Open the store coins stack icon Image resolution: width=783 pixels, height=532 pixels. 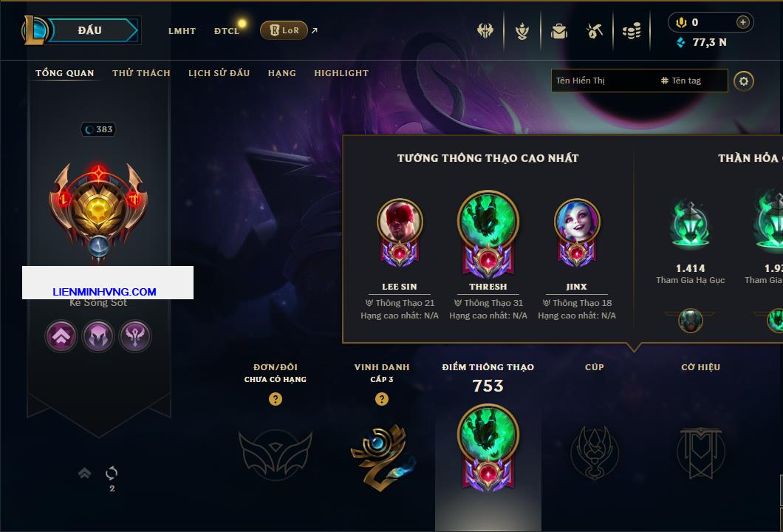(x=632, y=31)
